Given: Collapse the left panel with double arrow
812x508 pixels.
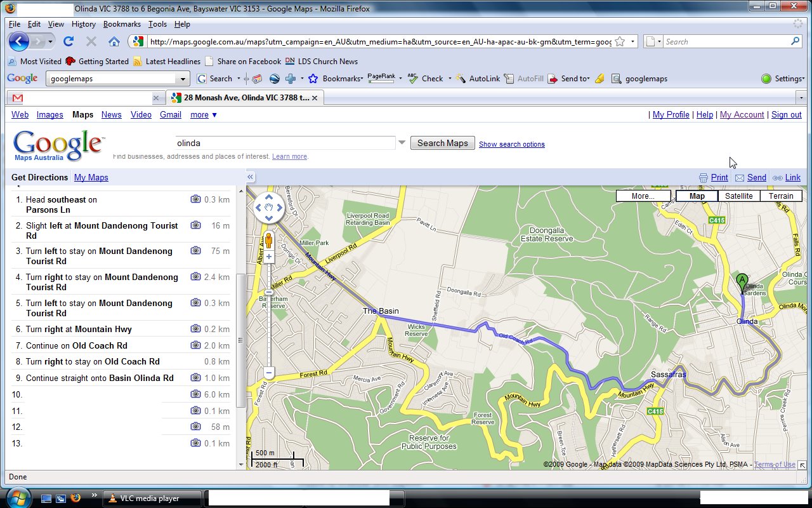Looking at the screenshot, I should point(251,177).
